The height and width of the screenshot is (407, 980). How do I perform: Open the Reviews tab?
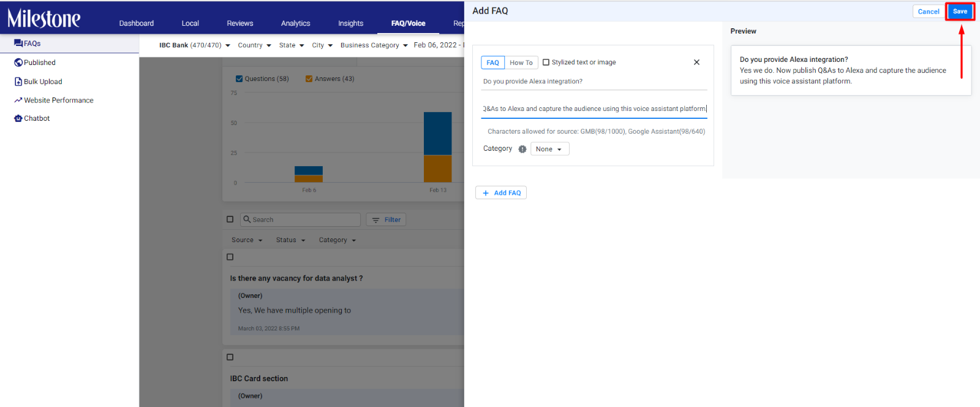[240, 23]
